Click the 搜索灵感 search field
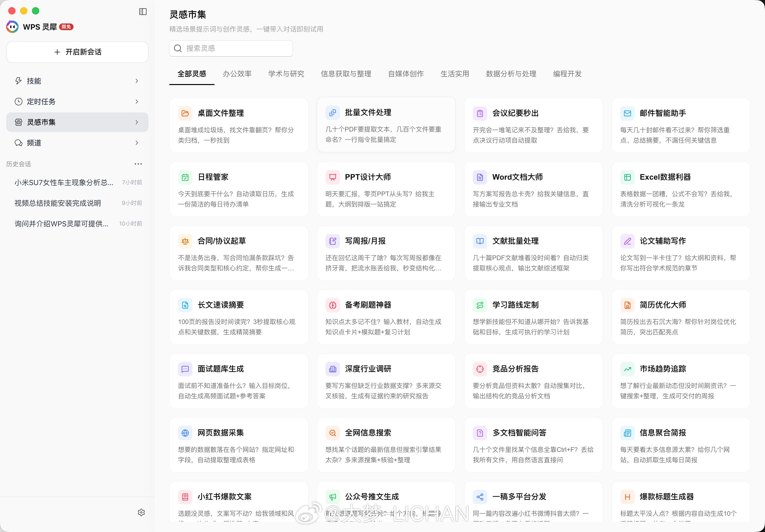 coord(231,48)
